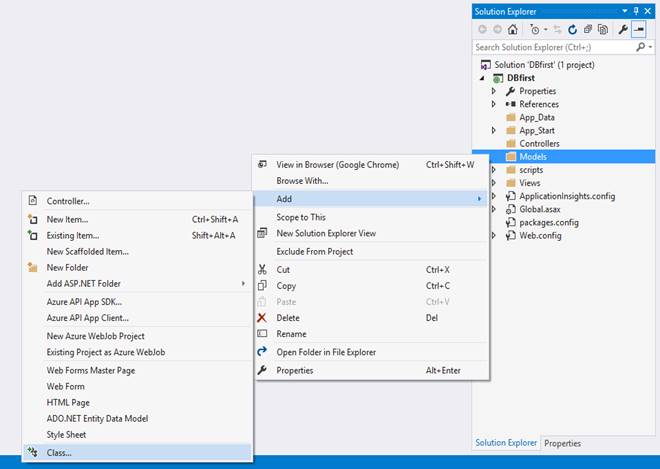The image size is (660, 469).
Task: Collapse the DBfirst project node
Action: (483, 78)
